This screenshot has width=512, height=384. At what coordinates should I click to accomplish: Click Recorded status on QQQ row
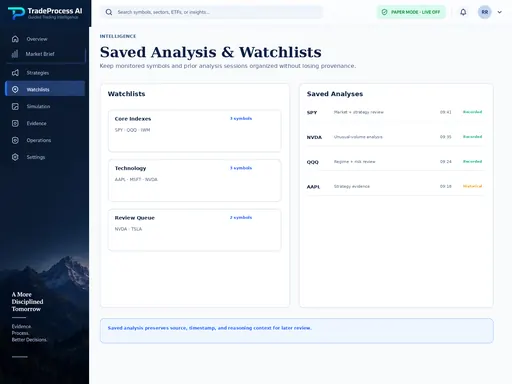(x=472, y=162)
